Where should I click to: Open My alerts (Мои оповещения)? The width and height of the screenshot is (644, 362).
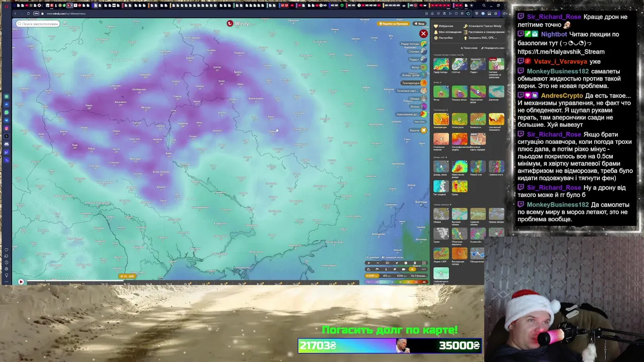pos(447,32)
